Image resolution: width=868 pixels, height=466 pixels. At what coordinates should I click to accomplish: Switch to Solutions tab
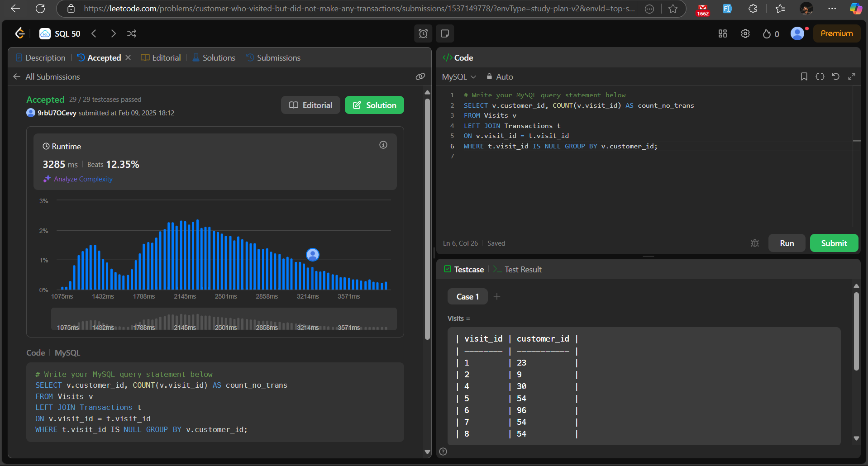pyautogui.click(x=214, y=57)
